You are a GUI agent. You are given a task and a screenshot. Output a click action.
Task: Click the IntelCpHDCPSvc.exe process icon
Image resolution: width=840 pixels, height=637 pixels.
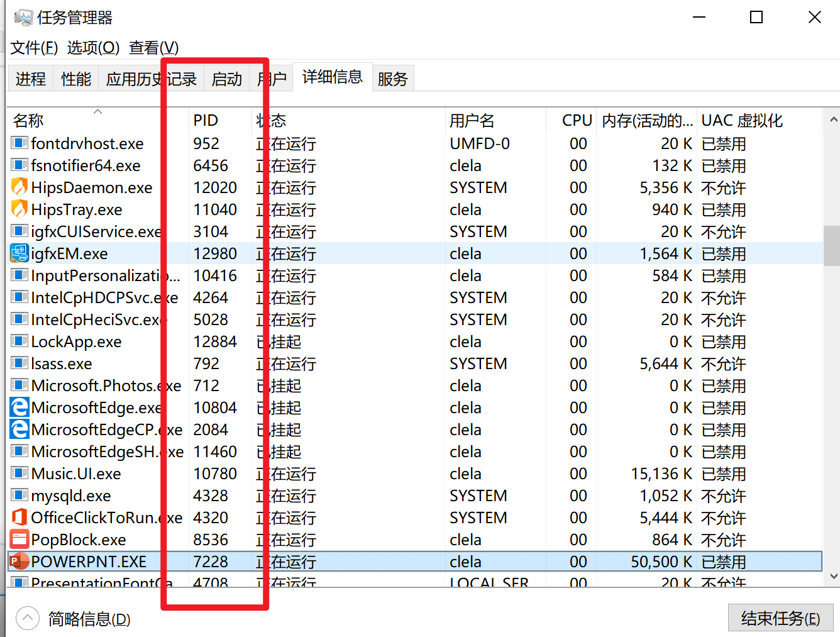[x=19, y=297]
